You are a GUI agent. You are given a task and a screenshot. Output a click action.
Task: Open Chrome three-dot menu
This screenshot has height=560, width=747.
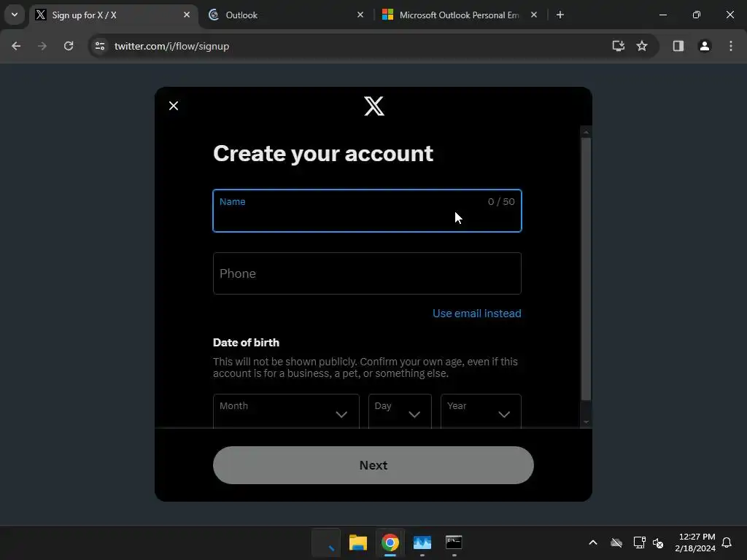tap(731, 46)
